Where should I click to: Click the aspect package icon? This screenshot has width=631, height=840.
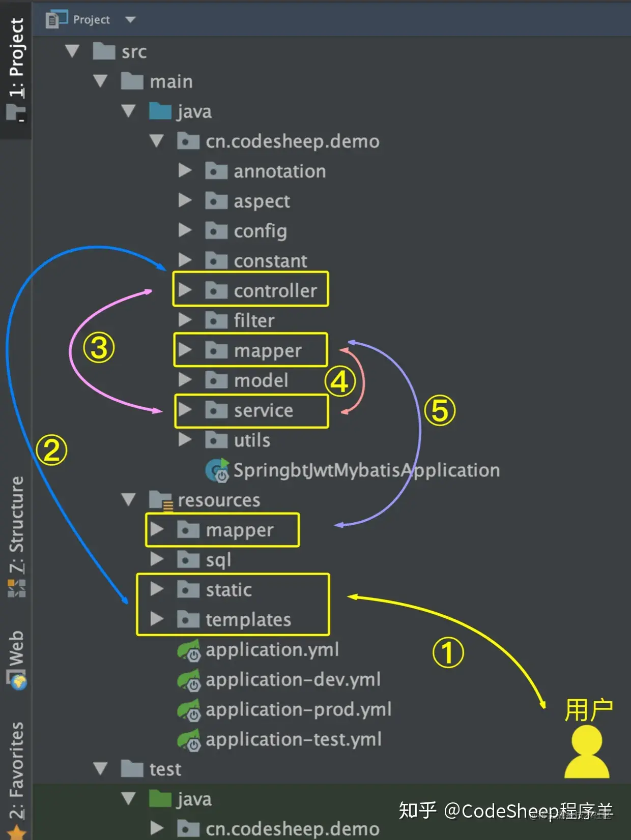[x=216, y=201]
